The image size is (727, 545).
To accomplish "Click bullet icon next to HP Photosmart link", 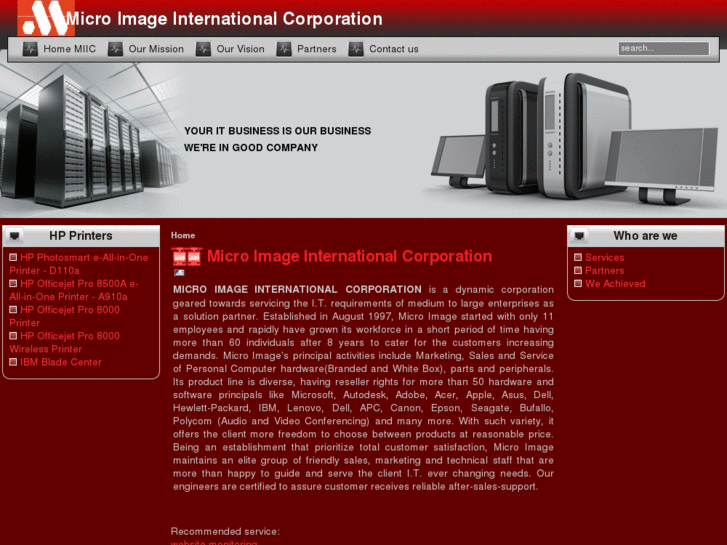I will pos(13,257).
